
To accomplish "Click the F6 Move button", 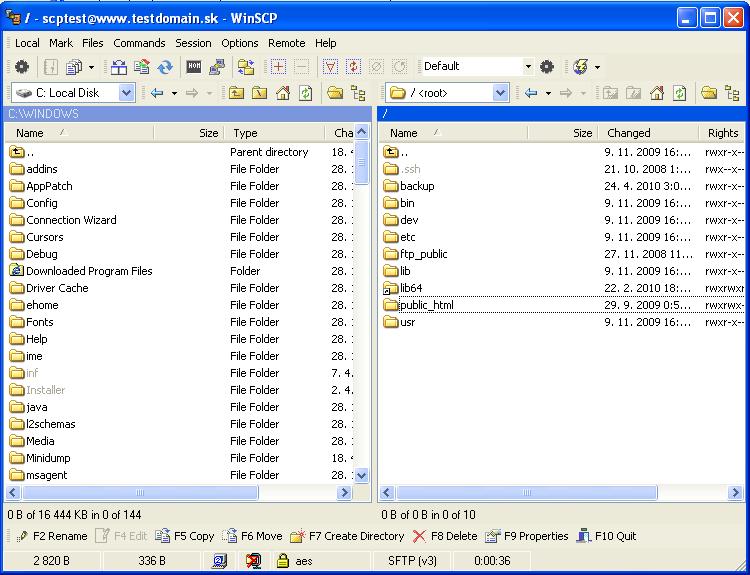I will (x=252, y=536).
